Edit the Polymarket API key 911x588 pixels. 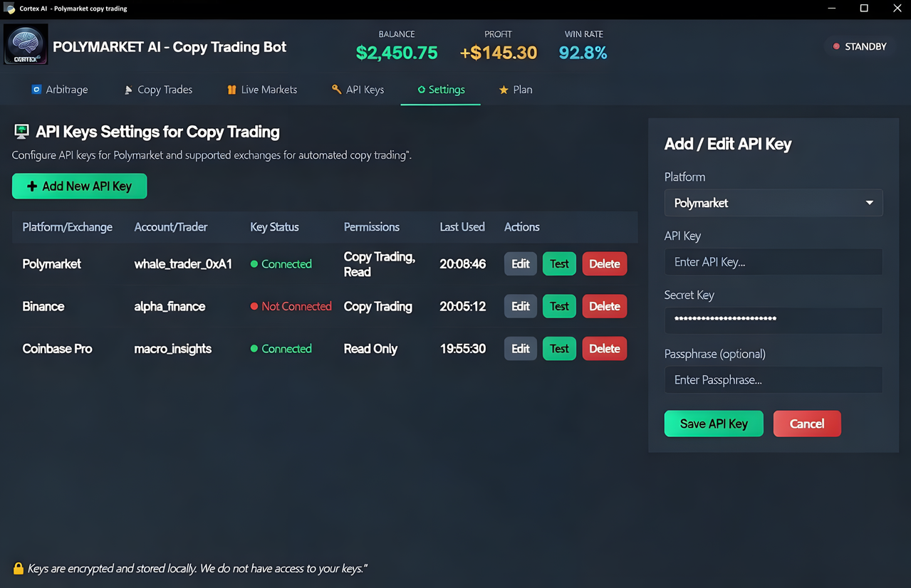tap(521, 264)
